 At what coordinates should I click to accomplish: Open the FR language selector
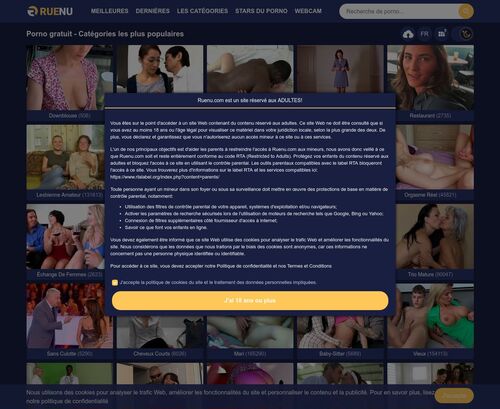424,34
